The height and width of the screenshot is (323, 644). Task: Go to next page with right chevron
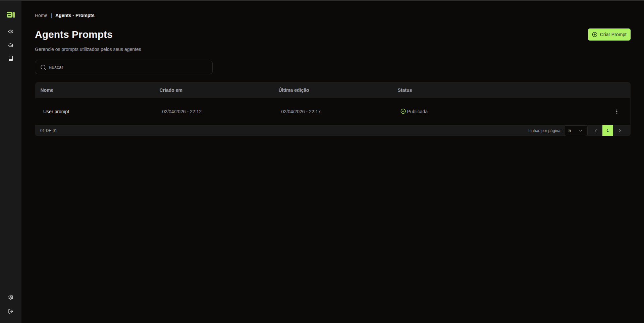pos(620,131)
